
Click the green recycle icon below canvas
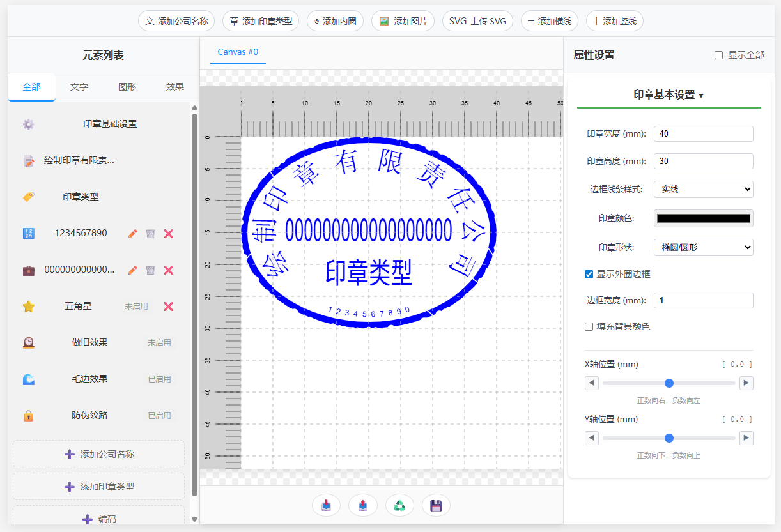[399, 505]
